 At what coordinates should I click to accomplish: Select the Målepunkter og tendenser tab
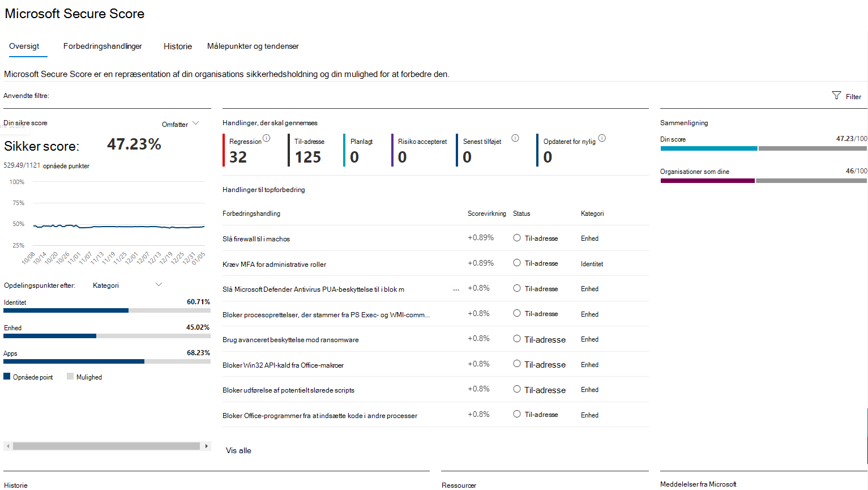tap(253, 46)
